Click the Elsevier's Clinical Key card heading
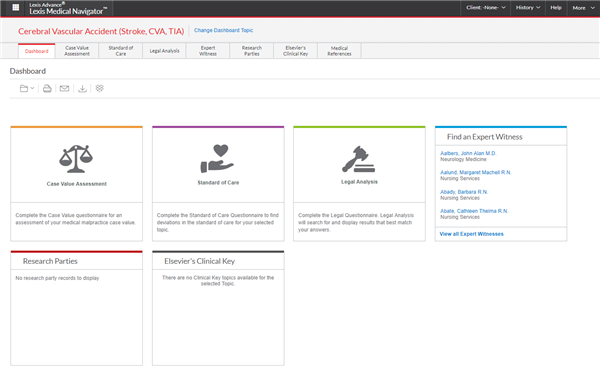The width and height of the screenshot is (600, 367). (x=199, y=261)
